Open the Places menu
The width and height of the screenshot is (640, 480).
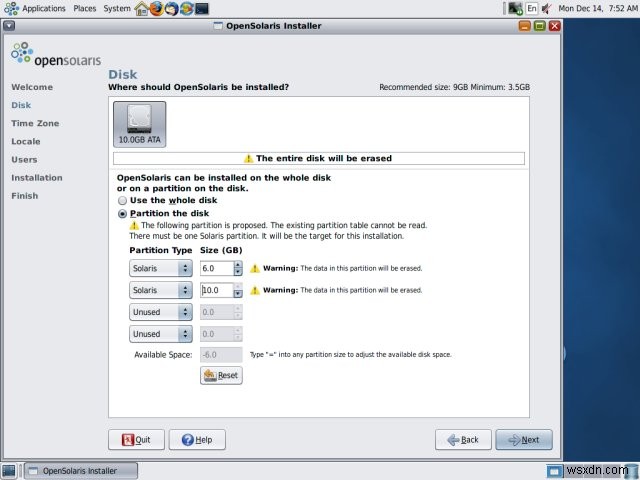(x=84, y=9)
